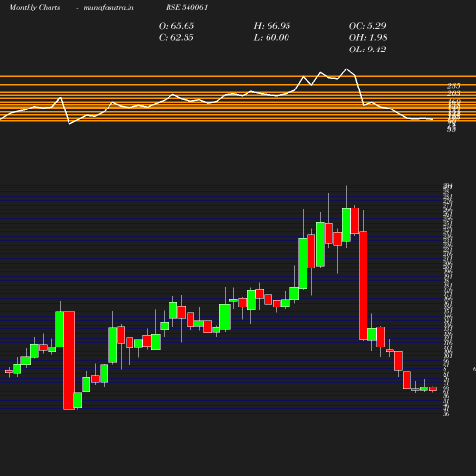Click the 235 axis label
Image resolution: width=476 pixels, height=476 pixels.
tap(454, 86)
